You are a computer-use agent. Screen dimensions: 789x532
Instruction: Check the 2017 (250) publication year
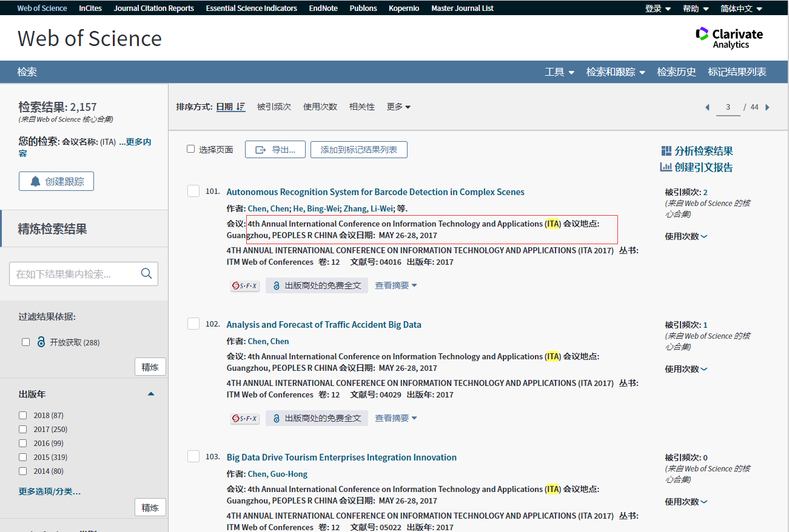22,429
